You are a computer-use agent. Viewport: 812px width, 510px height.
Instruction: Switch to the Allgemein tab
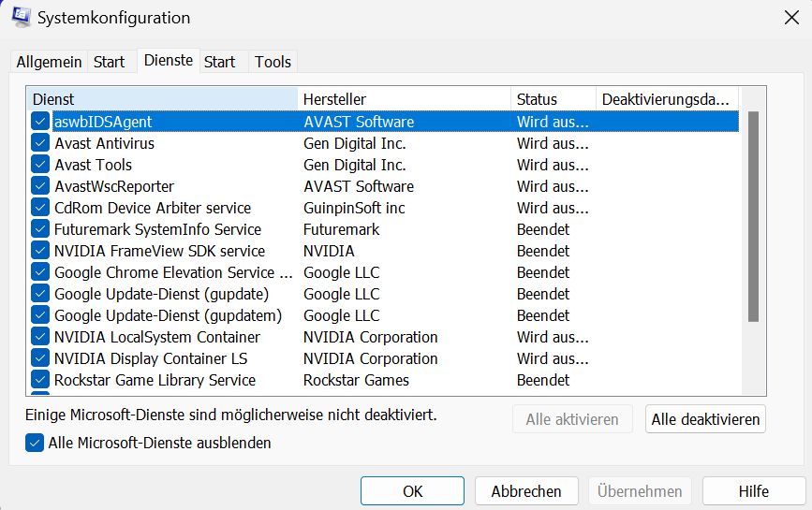(49, 62)
